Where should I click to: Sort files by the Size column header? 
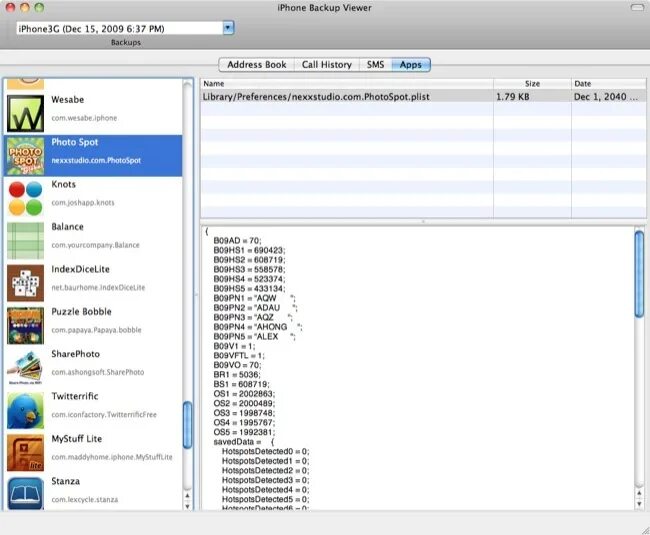[x=532, y=83]
